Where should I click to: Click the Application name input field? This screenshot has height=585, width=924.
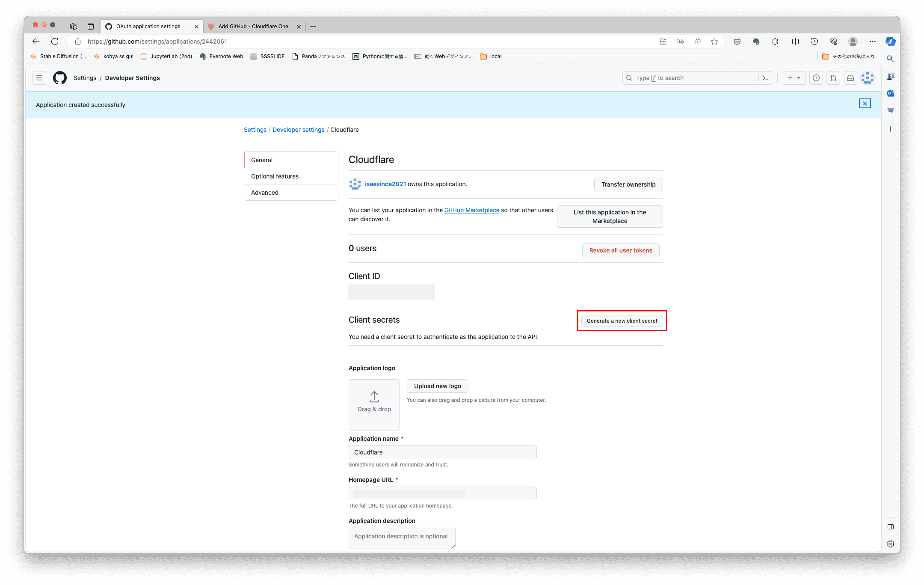(x=442, y=452)
